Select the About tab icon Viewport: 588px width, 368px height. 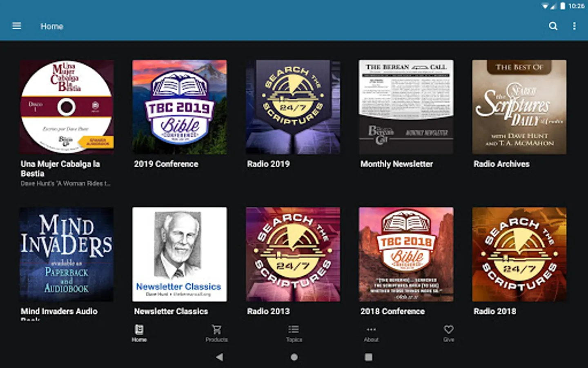click(x=371, y=330)
